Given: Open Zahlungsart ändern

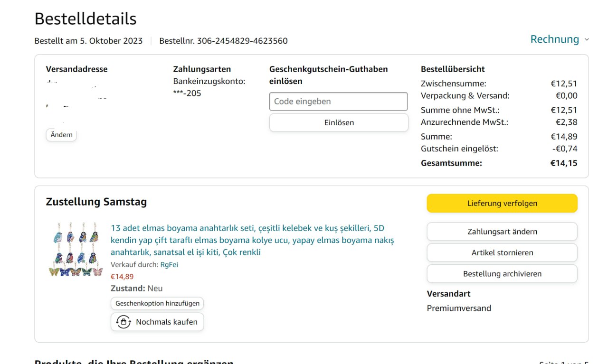Looking at the screenshot, I should 502,232.
